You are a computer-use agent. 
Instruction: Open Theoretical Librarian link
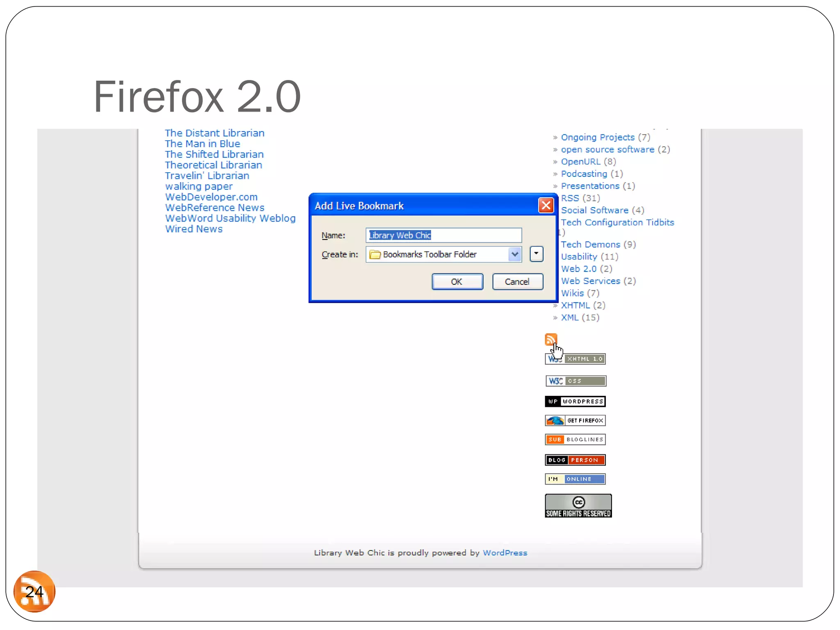[213, 165]
